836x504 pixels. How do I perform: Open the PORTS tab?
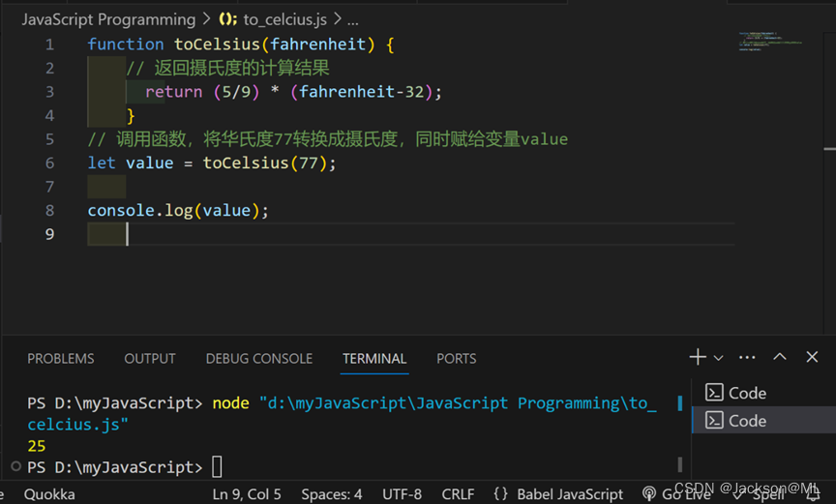tap(456, 358)
